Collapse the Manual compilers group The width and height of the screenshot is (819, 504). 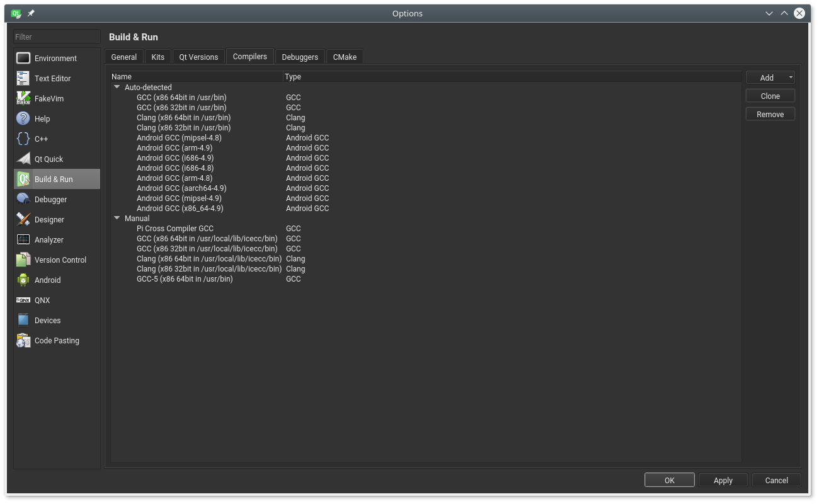[117, 218]
